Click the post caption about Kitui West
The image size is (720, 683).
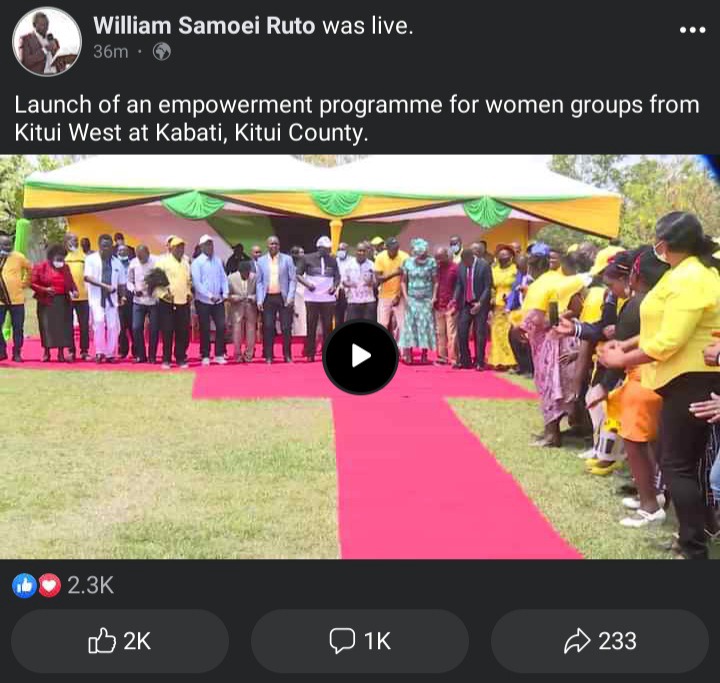point(357,119)
